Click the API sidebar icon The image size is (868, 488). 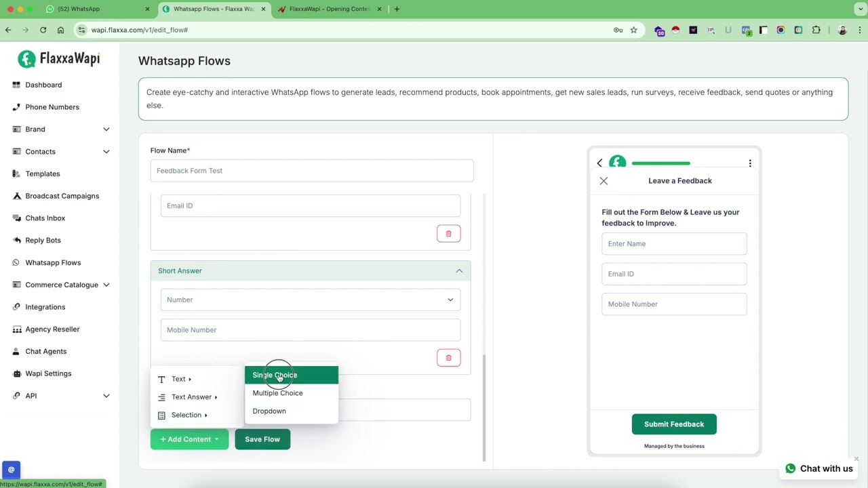[x=16, y=396]
